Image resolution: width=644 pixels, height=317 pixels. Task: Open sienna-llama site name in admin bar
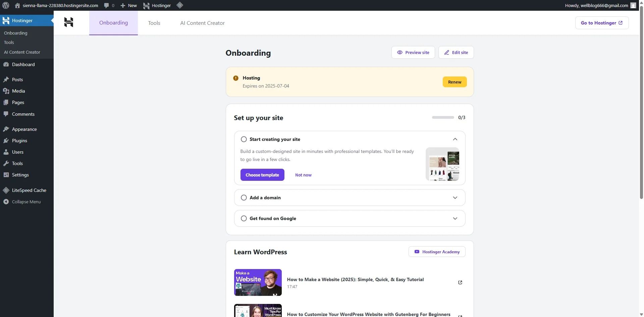(x=60, y=5)
